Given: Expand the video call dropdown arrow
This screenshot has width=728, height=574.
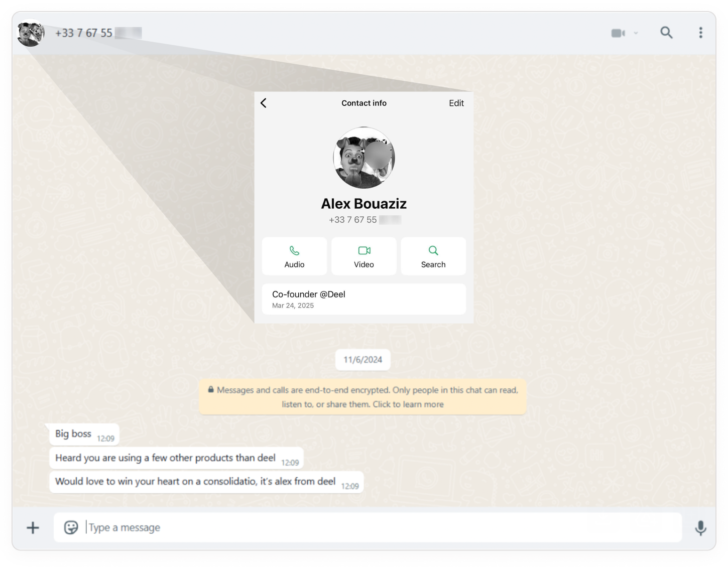Looking at the screenshot, I should 636,33.
